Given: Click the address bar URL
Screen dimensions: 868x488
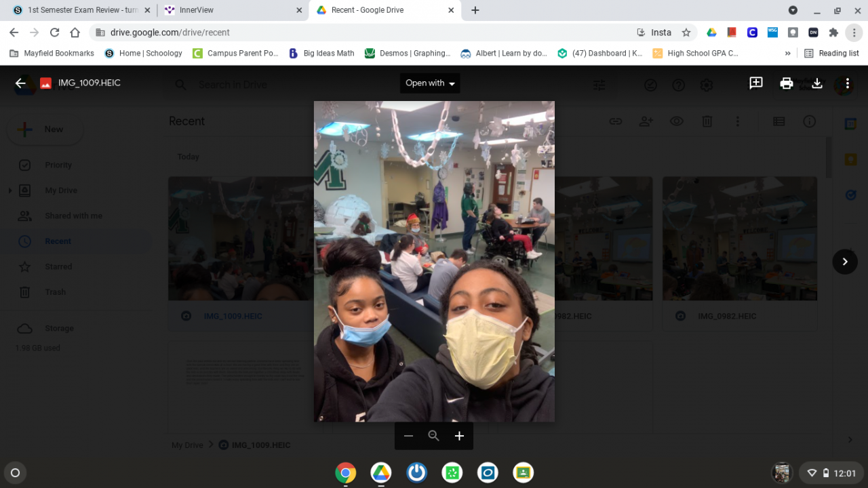Looking at the screenshot, I should tap(170, 33).
